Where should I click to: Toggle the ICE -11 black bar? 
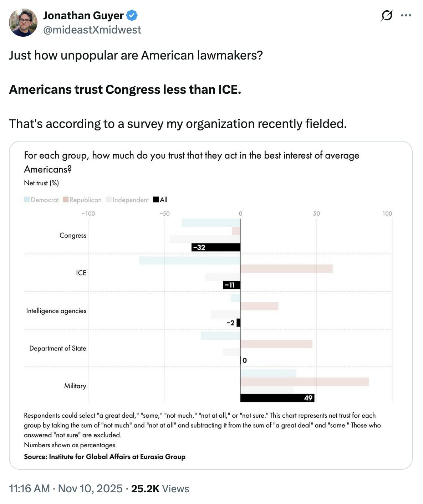point(231,285)
